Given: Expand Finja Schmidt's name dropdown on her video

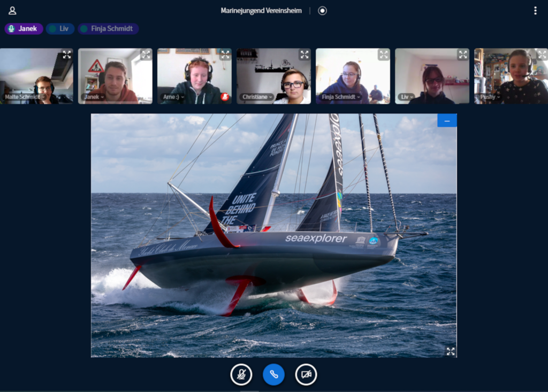Looking at the screenshot, I should (x=341, y=97).
